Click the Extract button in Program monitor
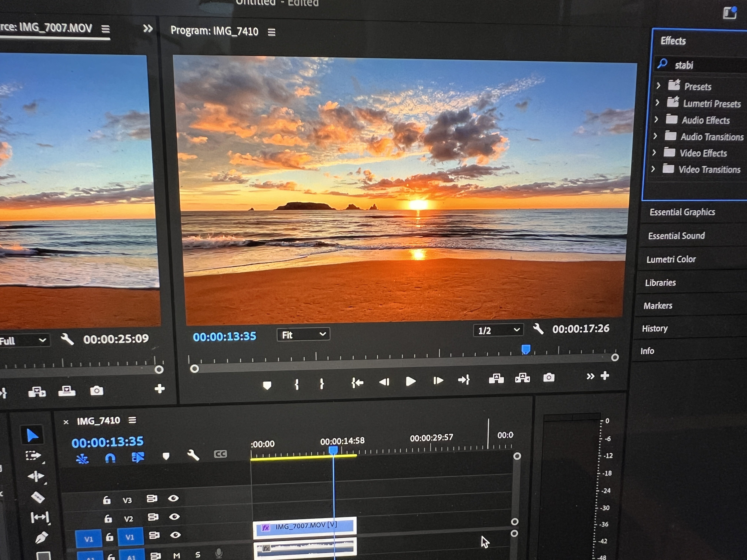 pyautogui.click(x=522, y=378)
